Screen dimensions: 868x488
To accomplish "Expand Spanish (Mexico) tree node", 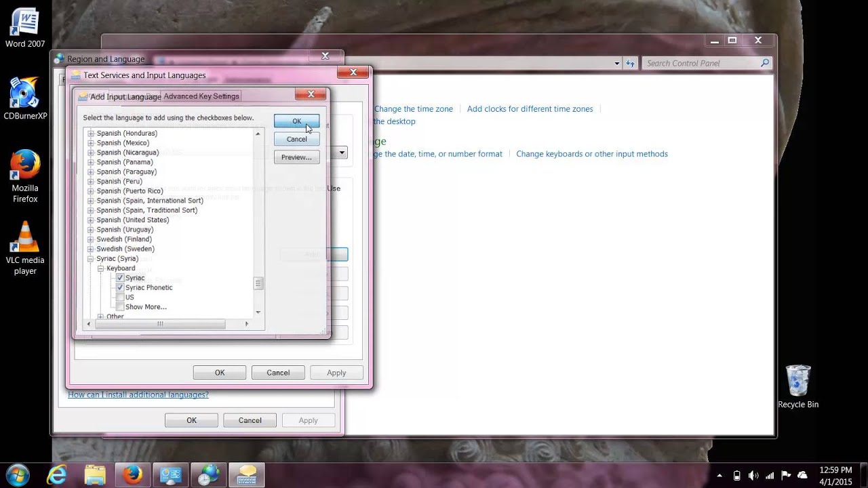I will click(x=91, y=143).
